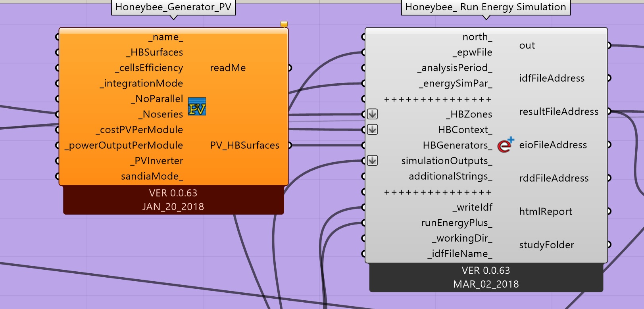This screenshot has width=644, height=309.
Task: Click the EnergyPlus e+ icon
Action: pos(506,145)
